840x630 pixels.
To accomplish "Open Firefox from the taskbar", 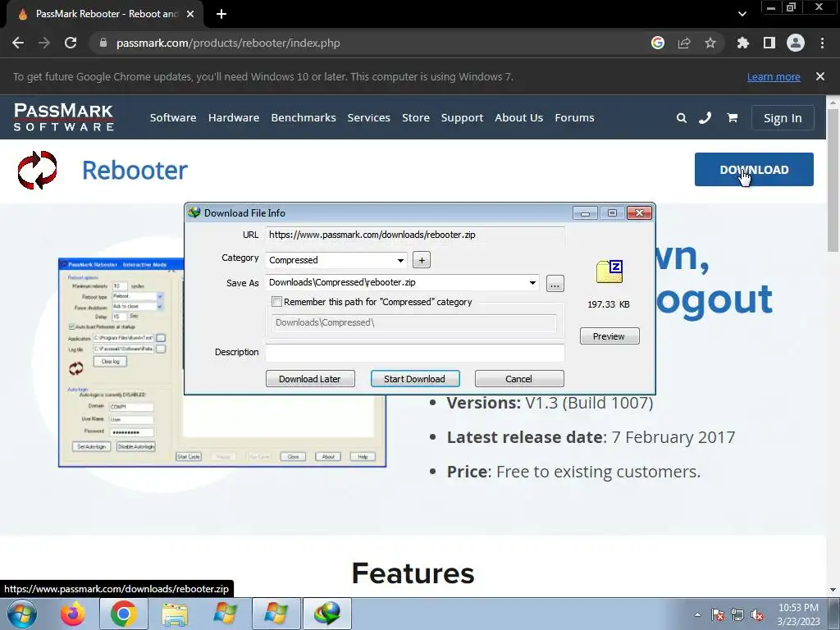I will click(73, 614).
